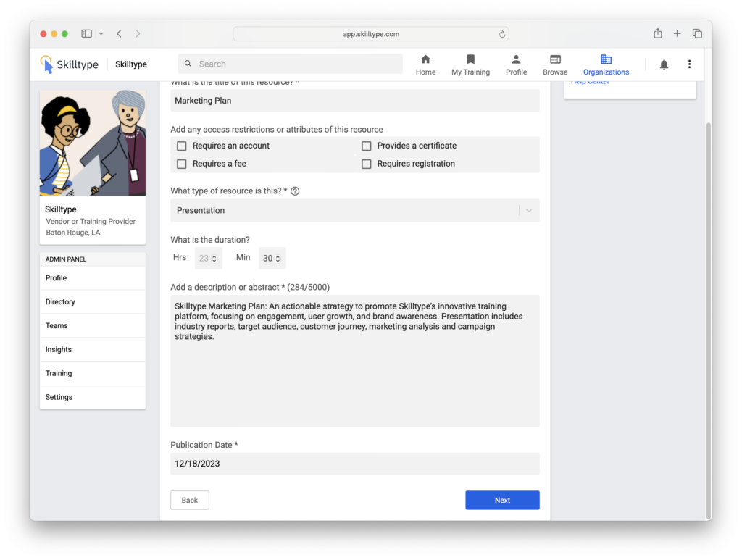Adjust the Hrs duration stepper

click(214, 259)
